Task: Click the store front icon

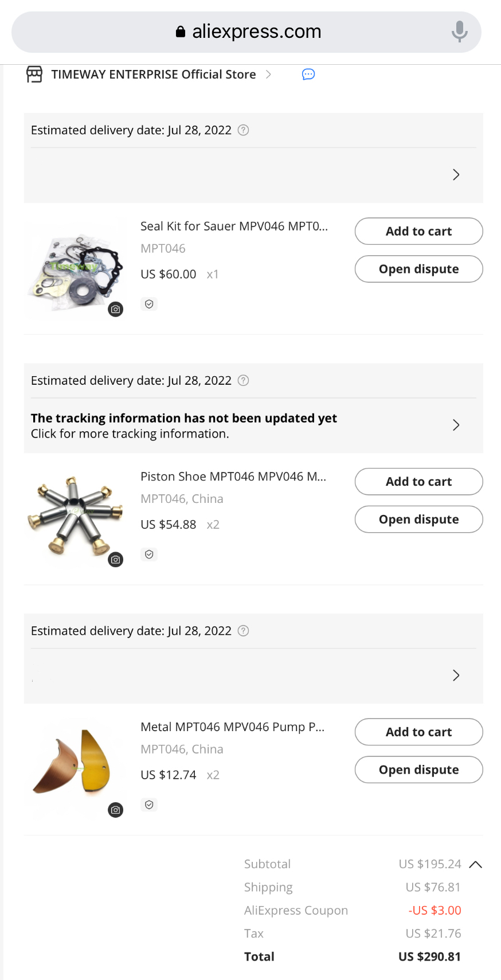Action: (34, 75)
